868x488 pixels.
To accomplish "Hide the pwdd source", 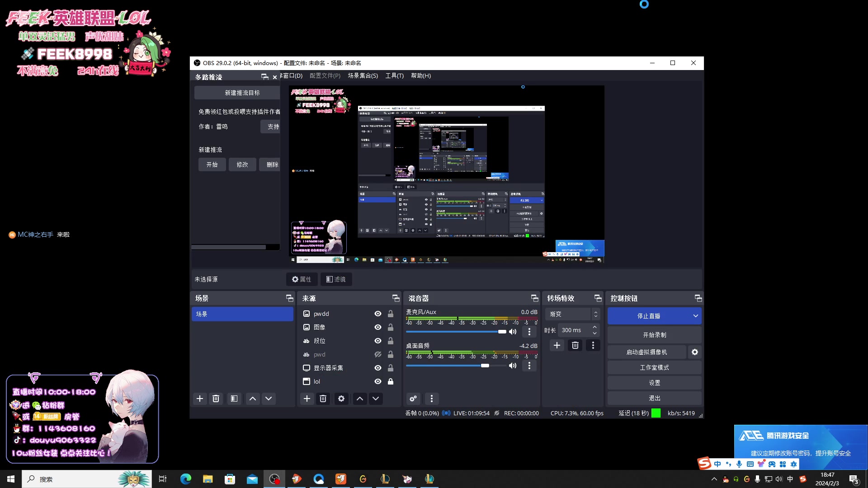I will coord(378,314).
